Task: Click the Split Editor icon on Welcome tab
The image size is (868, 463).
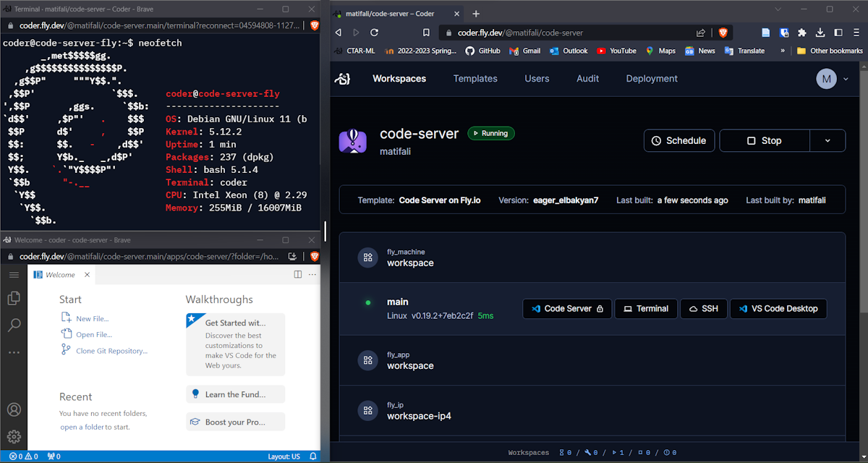Action: click(x=297, y=274)
